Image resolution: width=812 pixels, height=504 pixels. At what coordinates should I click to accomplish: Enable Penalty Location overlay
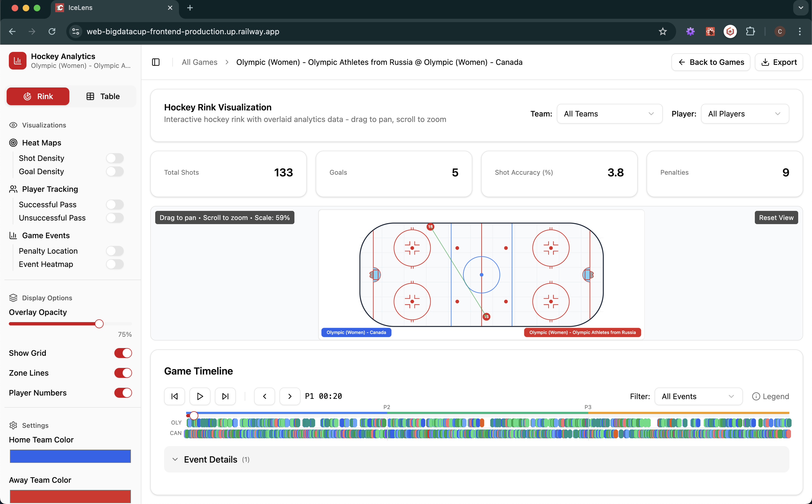[115, 251]
